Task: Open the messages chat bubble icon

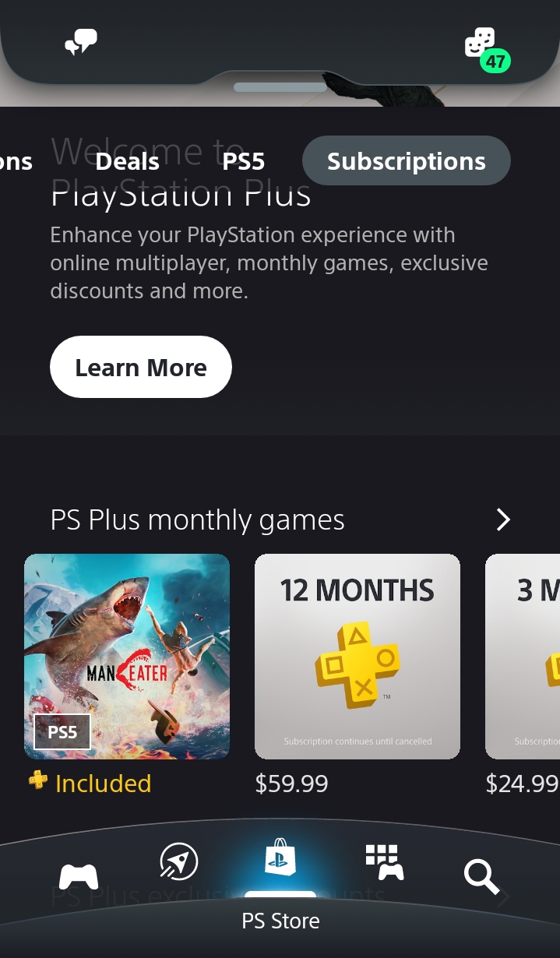Action: [x=80, y=42]
